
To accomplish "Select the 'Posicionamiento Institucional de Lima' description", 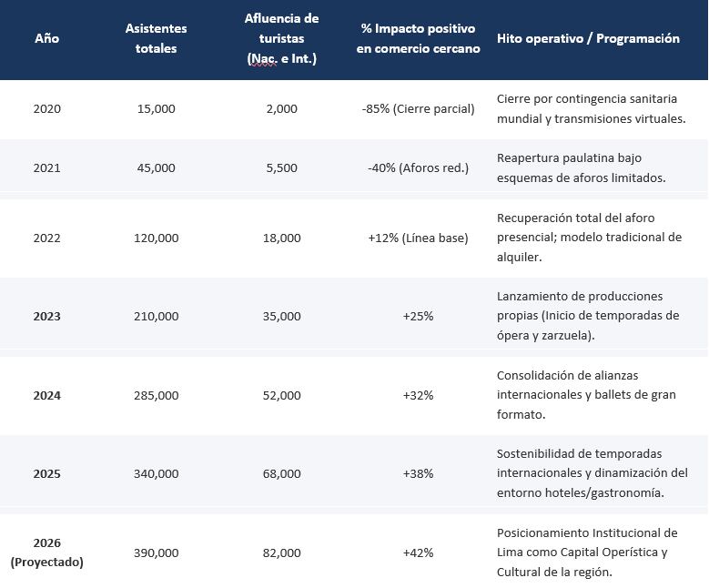I will click(587, 553).
